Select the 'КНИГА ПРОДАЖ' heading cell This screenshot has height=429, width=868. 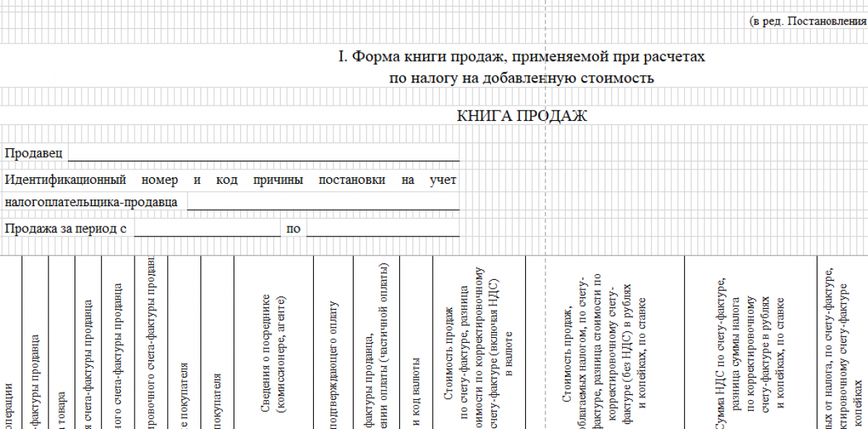coord(522,116)
